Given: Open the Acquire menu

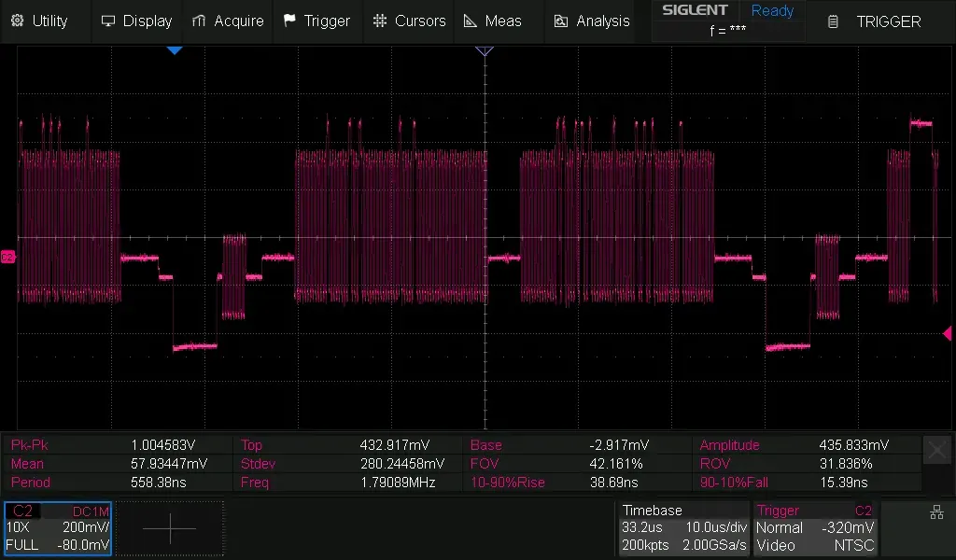Looking at the screenshot, I should tap(228, 21).
